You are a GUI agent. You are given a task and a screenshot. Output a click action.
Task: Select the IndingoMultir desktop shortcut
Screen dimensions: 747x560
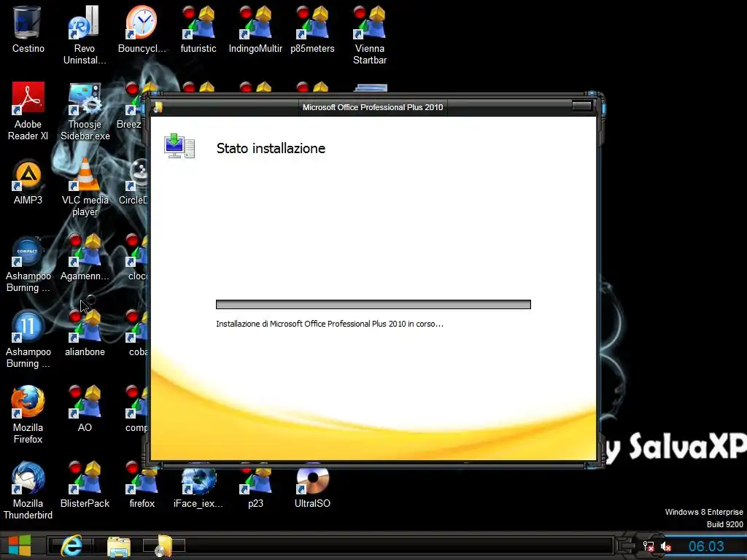point(255,29)
